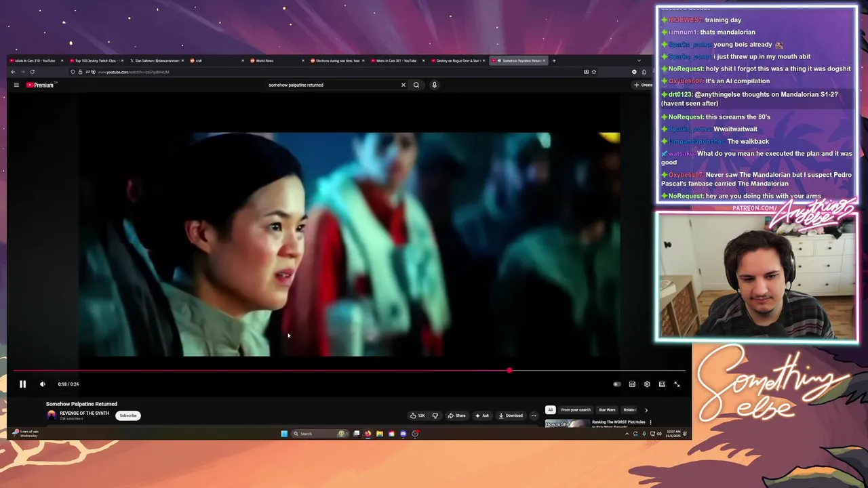
Task: Switch to Idiots In Cars 310 tab
Action: [x=37, y=60]
